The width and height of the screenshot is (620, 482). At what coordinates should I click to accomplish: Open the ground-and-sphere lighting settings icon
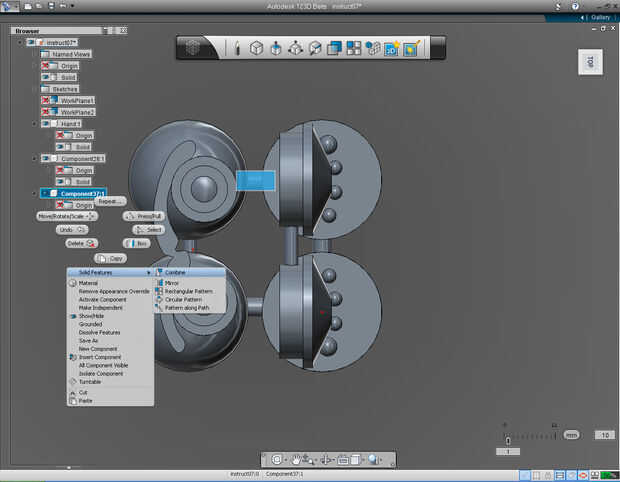click(x=373, y=459)
